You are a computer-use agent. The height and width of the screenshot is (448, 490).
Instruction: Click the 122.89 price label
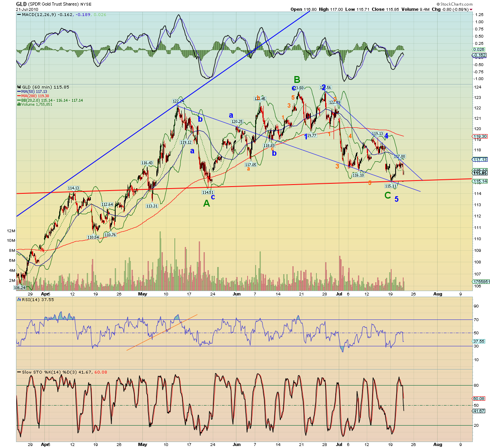(334, 102)
